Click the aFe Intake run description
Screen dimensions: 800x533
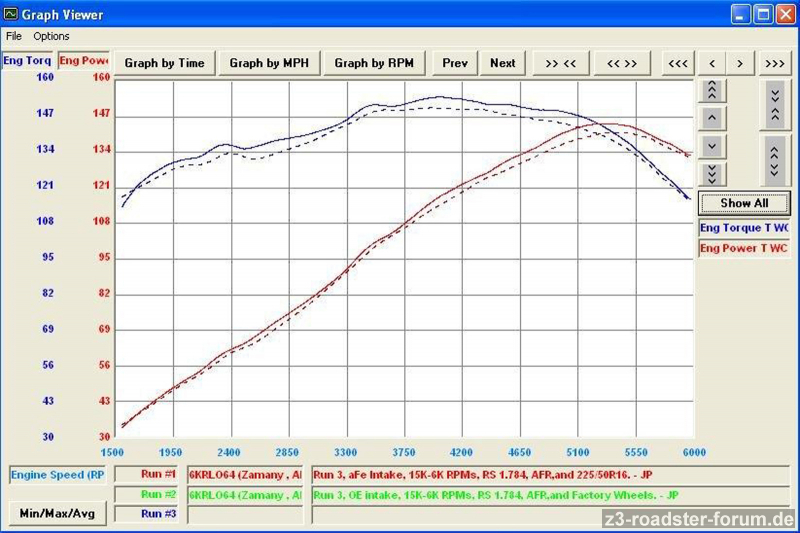[551, 475]
